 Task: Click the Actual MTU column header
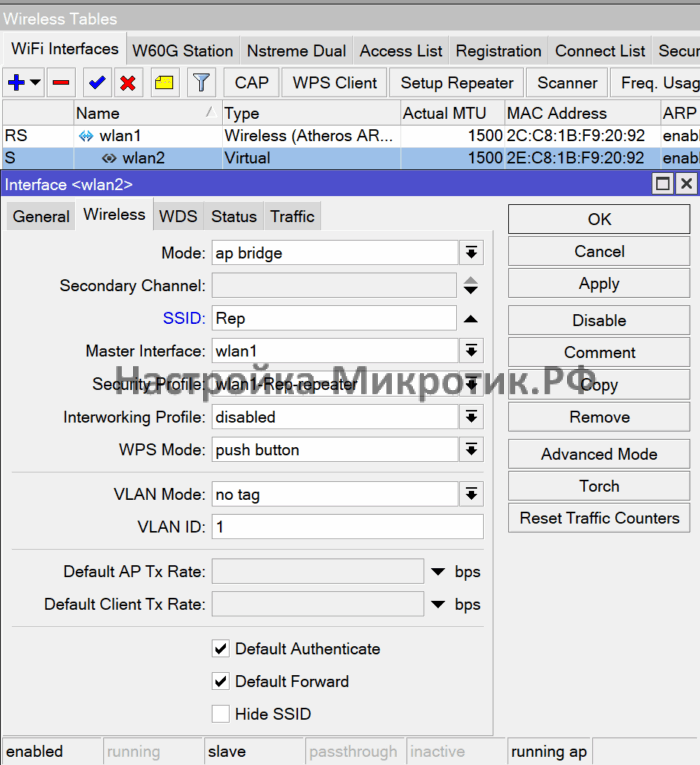click(452, 113)
